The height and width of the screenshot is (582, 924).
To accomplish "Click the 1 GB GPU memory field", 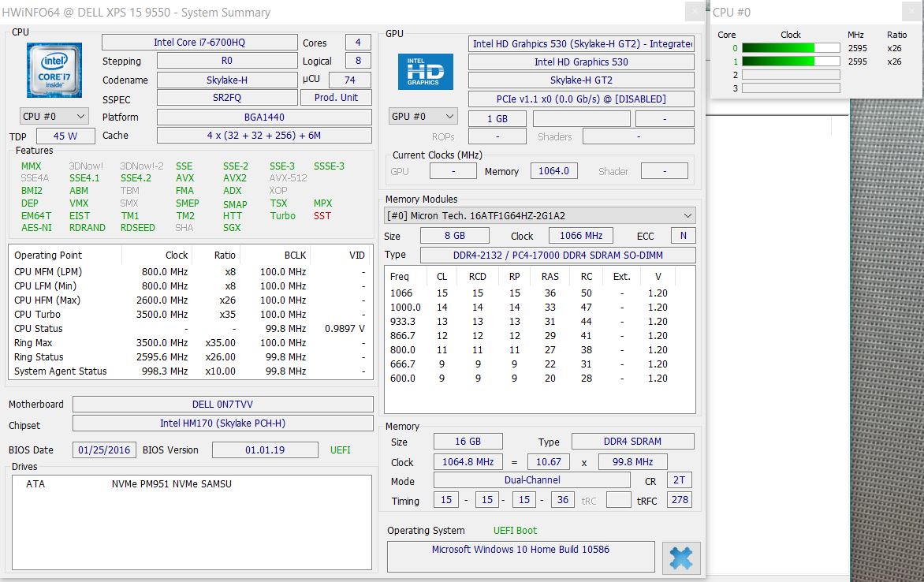I will 497,118.
